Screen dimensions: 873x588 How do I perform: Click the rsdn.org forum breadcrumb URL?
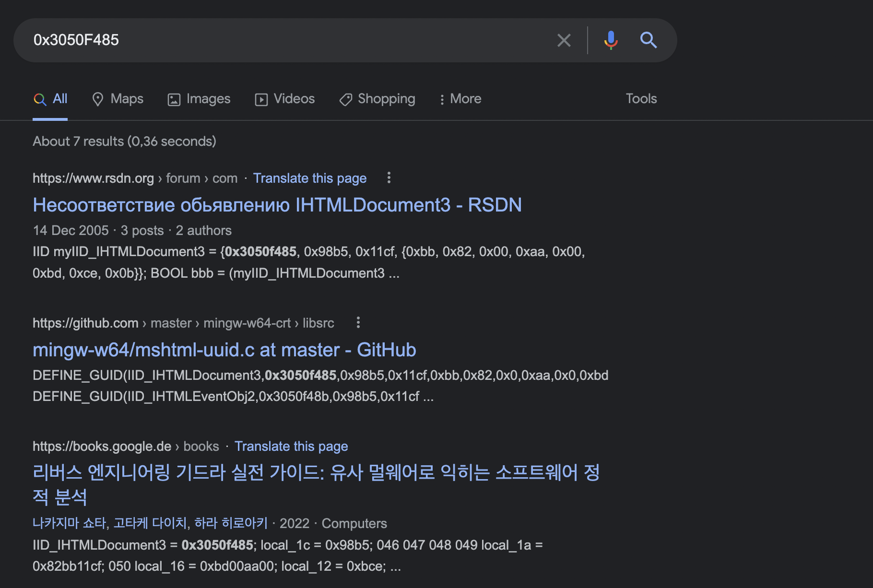[135, 178]
